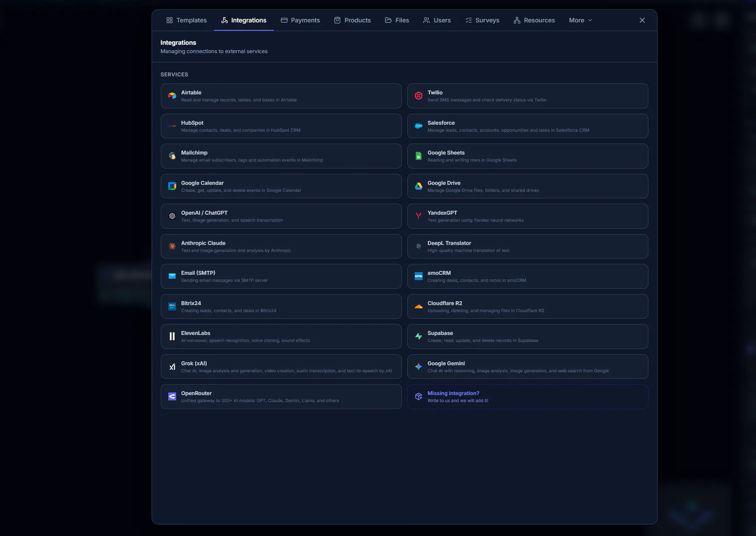
Task: Close the Integrations dialog
Action: 642,20
